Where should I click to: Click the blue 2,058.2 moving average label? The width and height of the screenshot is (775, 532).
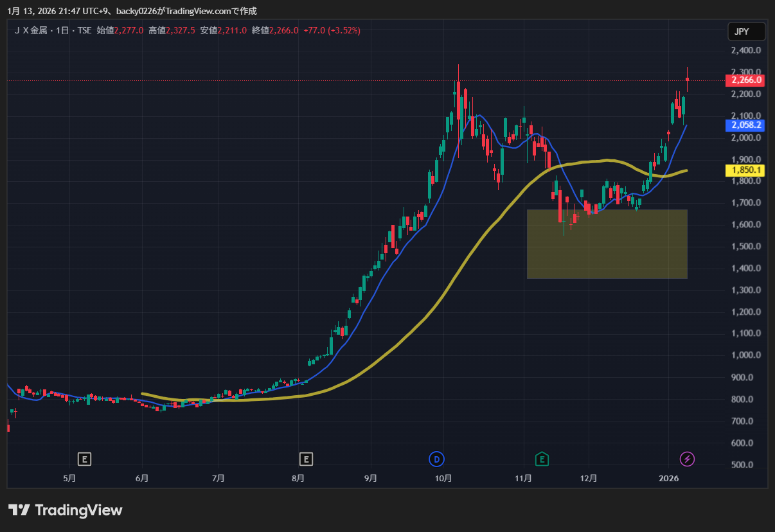[x=745, y=125]
